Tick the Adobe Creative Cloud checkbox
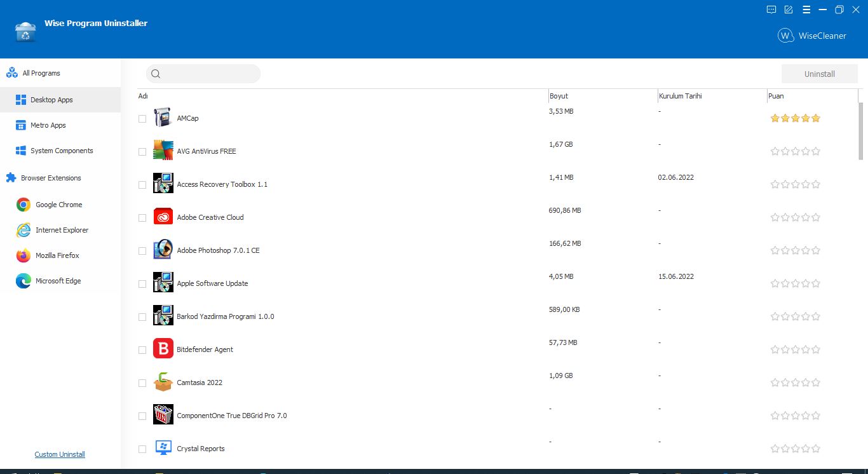 [142, 218]
